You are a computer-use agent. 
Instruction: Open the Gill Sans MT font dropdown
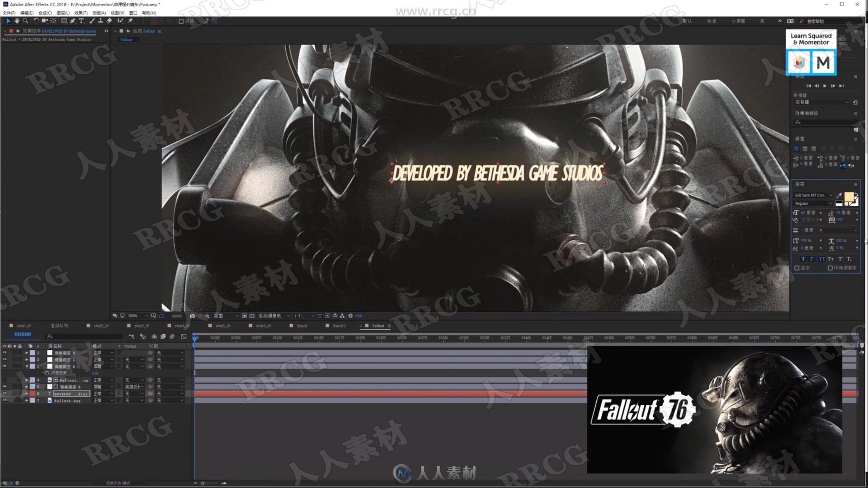coord(813,195)
